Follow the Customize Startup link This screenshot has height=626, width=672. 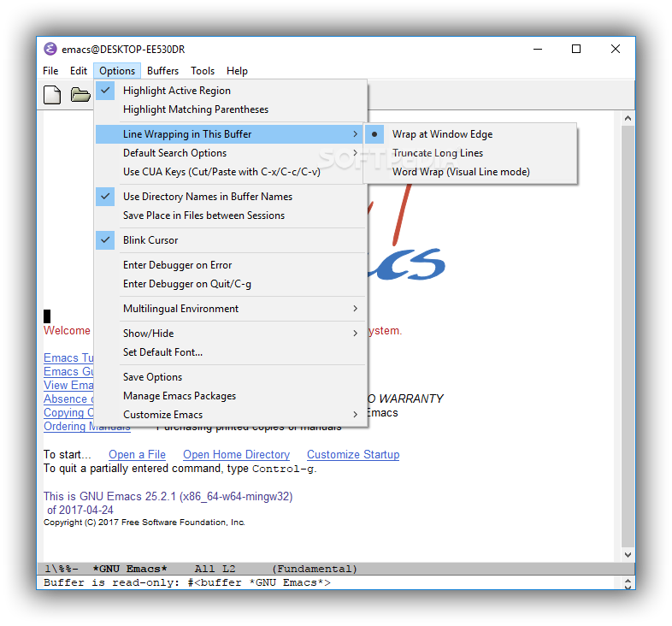[353, 454]
